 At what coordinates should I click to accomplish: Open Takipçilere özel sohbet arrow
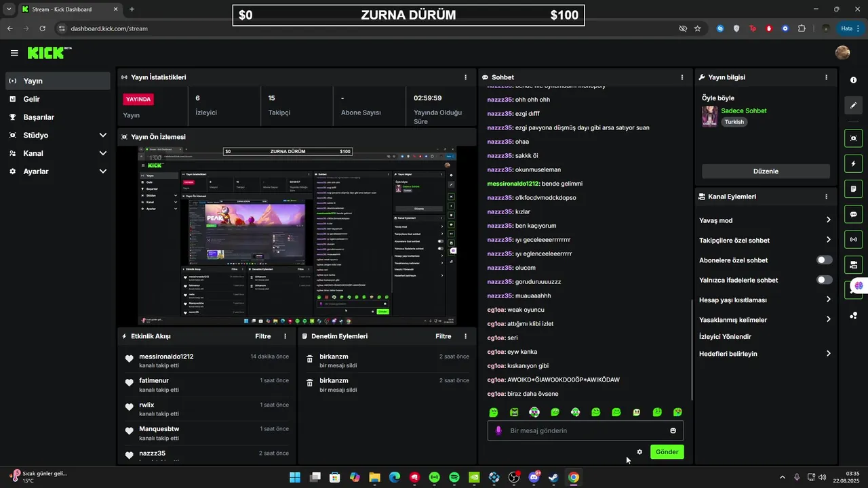pyautogui.click(x=828, y=240)
